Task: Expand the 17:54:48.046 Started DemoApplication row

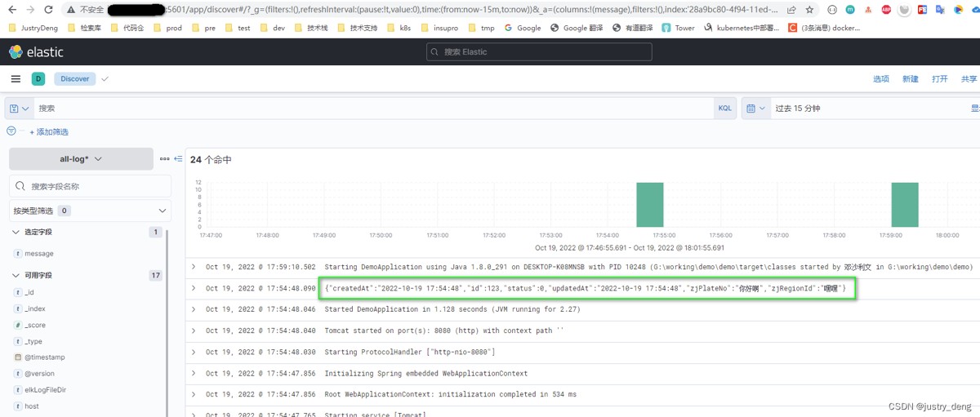Action: click(194, 309)
